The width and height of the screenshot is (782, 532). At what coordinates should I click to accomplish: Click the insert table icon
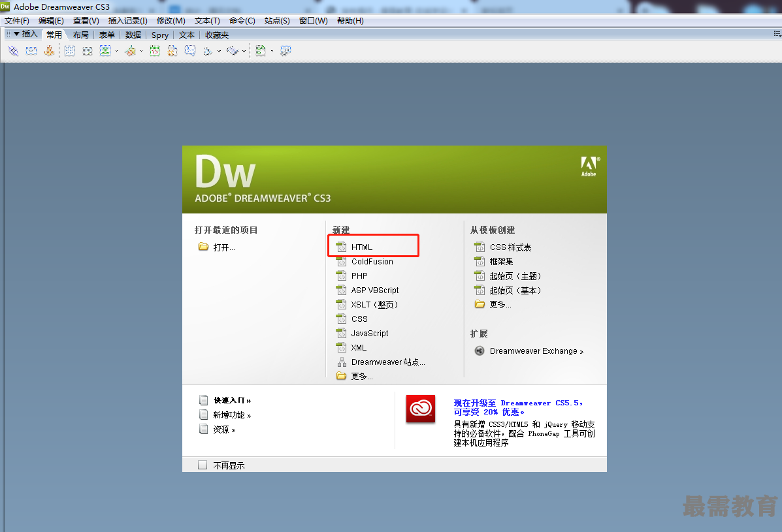click(x=69, y=51)
